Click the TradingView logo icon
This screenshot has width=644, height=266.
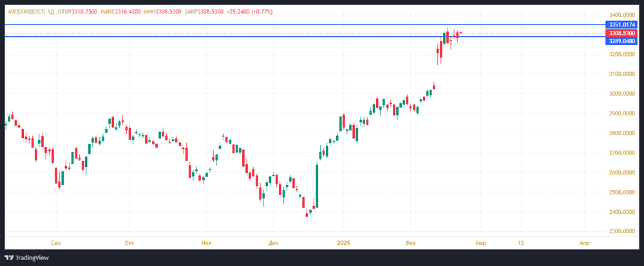pos(11,257)
